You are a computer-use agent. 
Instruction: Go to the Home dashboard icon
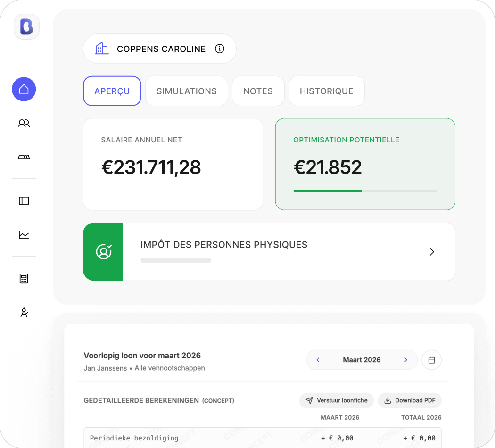click(x=24, y=89)
